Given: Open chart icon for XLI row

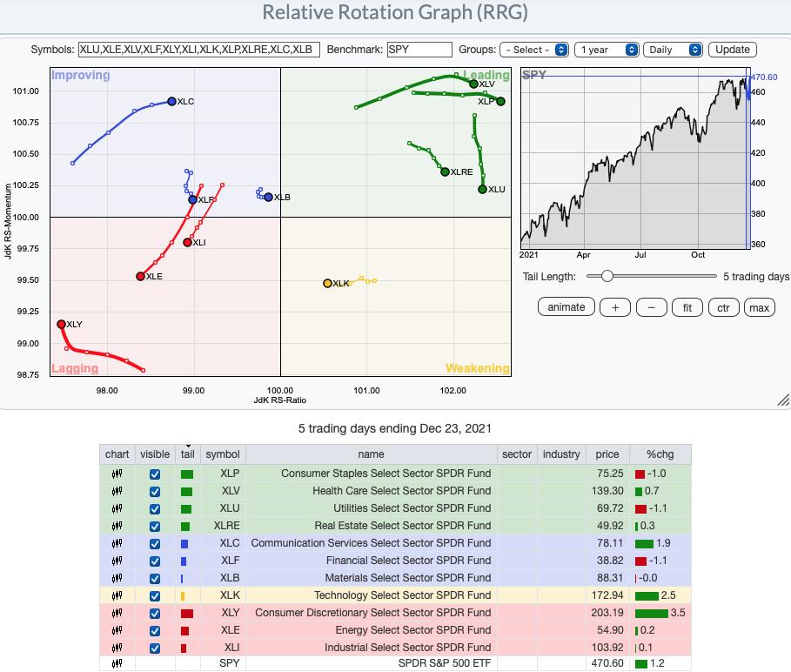Looking at the screenshot, I should [x=117, y=648].
